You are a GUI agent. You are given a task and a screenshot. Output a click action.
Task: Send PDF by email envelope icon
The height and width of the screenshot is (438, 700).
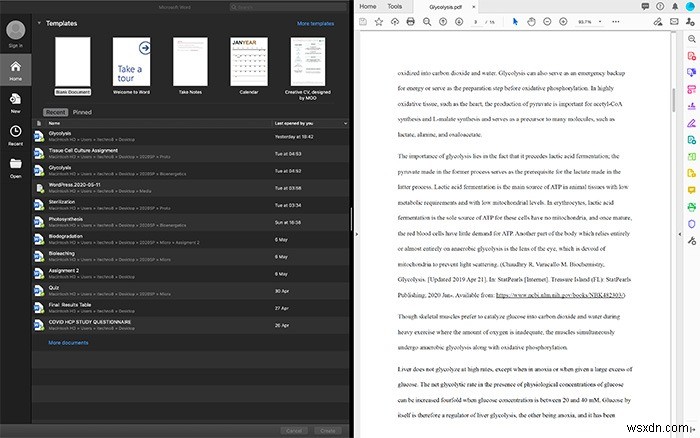tap(674, 21)
